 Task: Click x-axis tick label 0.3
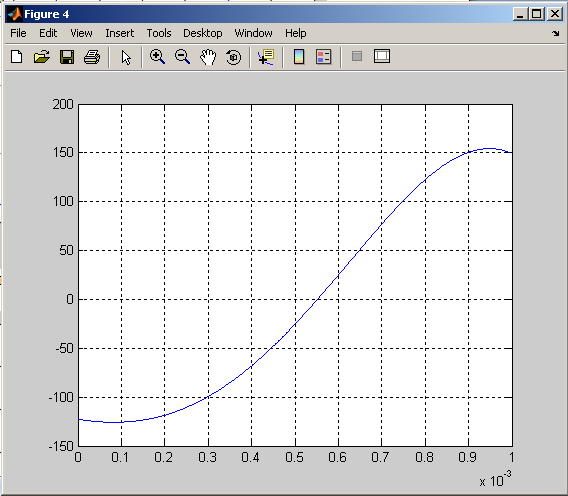207,457
